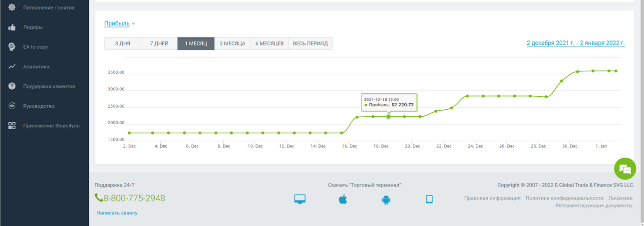Viewport: 644px width, 226px height.
Task: Click the highlighted 18 Dec chart data point
Action: (388, 117)
